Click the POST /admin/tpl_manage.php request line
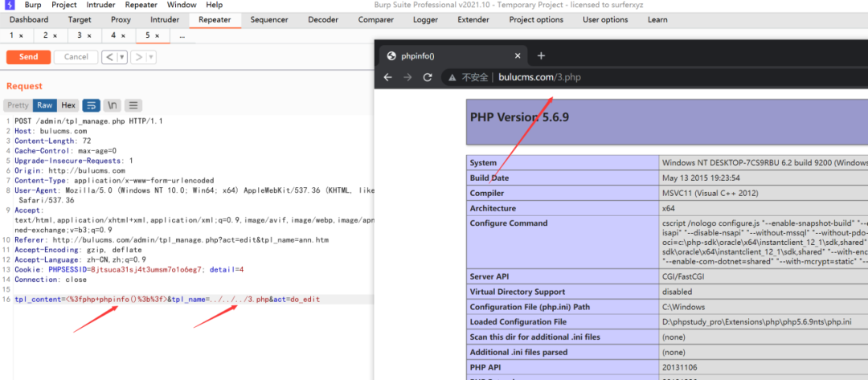The height and width of the screenshot is (380, 868). [x=88, y=120]
